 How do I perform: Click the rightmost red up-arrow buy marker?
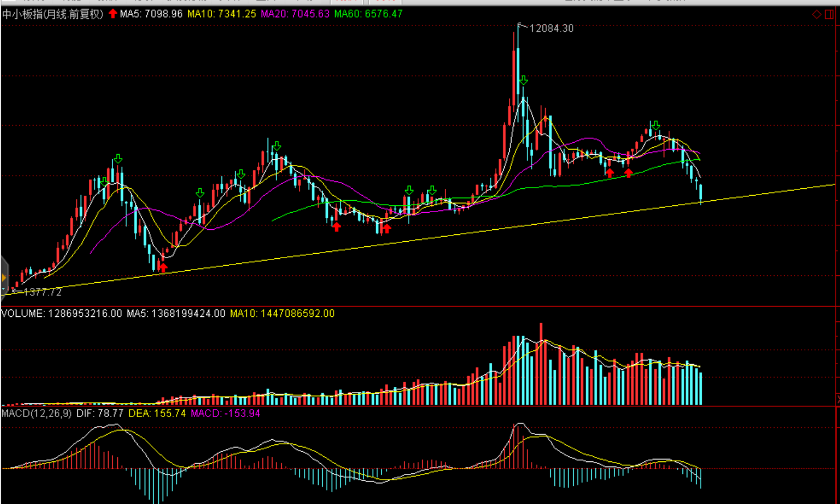click(628, 172)
